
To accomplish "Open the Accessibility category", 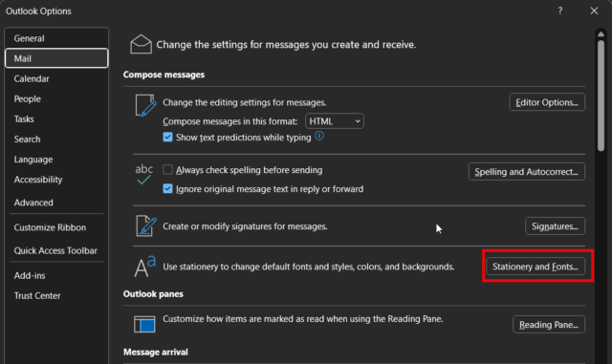I will click(56, 180).
